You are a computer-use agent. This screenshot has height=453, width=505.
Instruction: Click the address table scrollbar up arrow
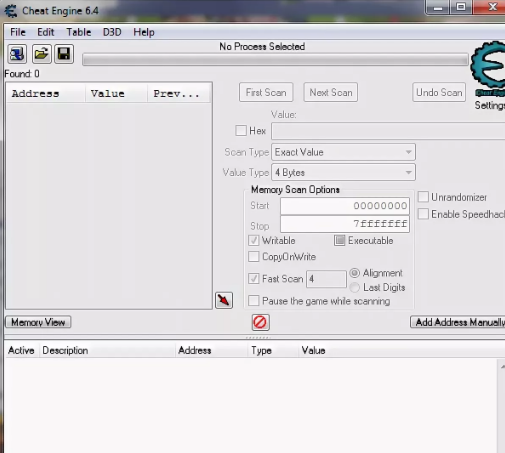coord(502,366)
